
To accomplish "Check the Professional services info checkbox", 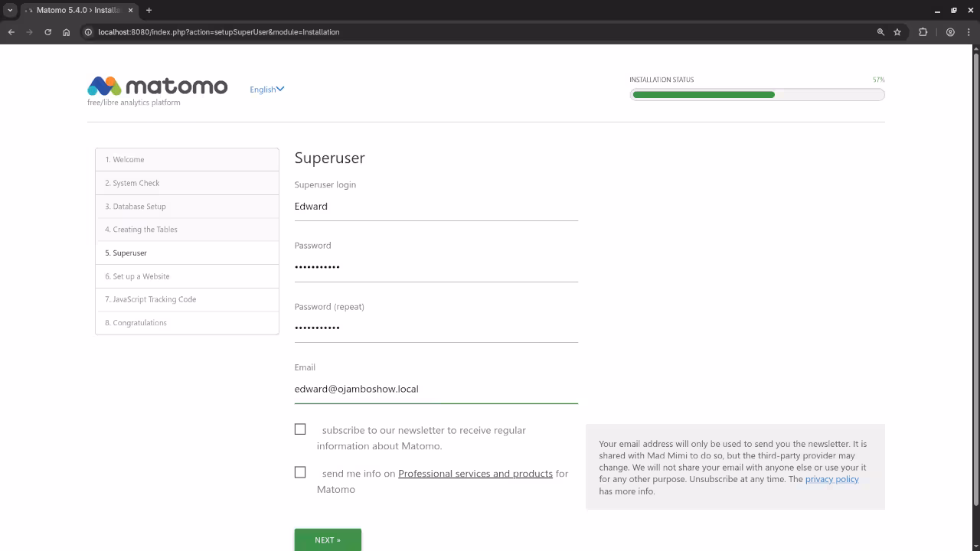I will [x=300, y=472].
